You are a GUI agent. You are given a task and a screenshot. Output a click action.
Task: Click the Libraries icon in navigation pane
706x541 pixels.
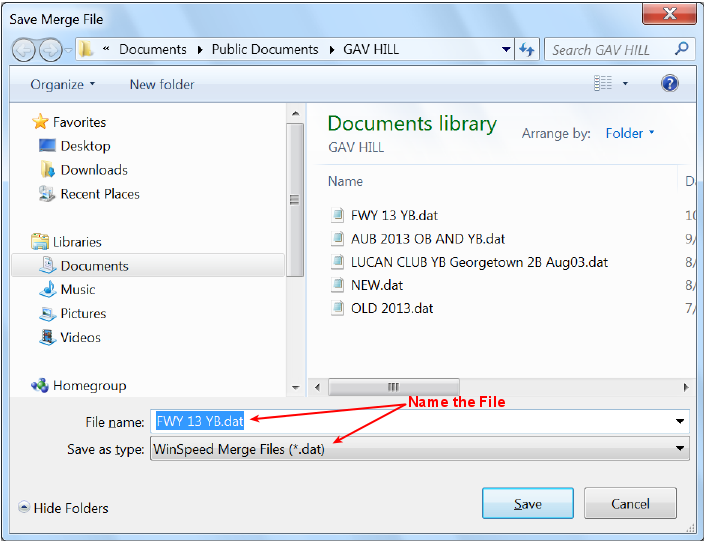pyautogui.click(x=40, y=242)
